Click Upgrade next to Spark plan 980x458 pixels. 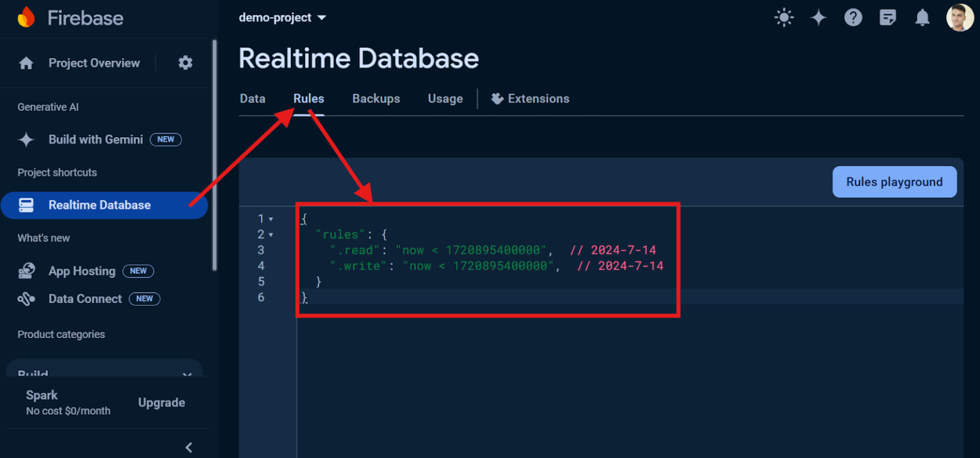[x=161, y=403]
